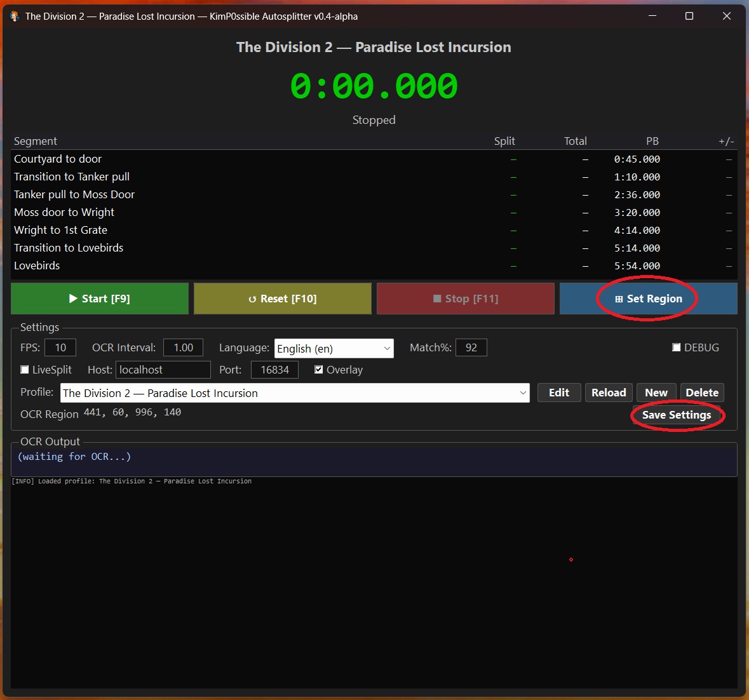This screenshot has height=700, width=749.
Task: Select Transition to Lovebirds segment
Action: pos(374,248)
